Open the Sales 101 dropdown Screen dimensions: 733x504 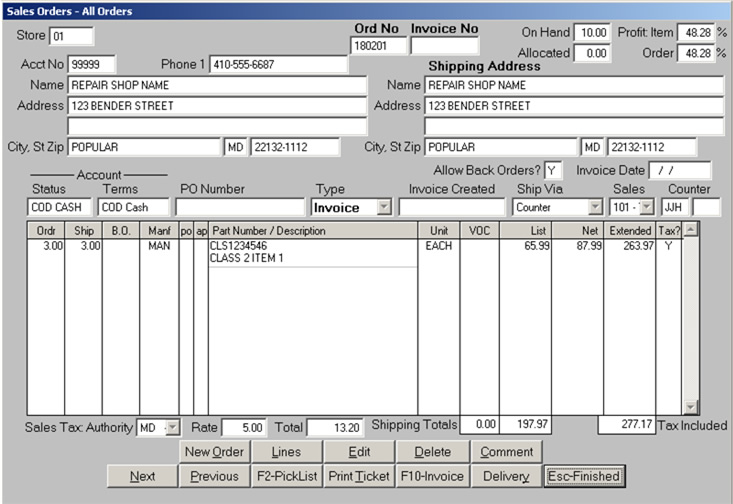[645, 207]
